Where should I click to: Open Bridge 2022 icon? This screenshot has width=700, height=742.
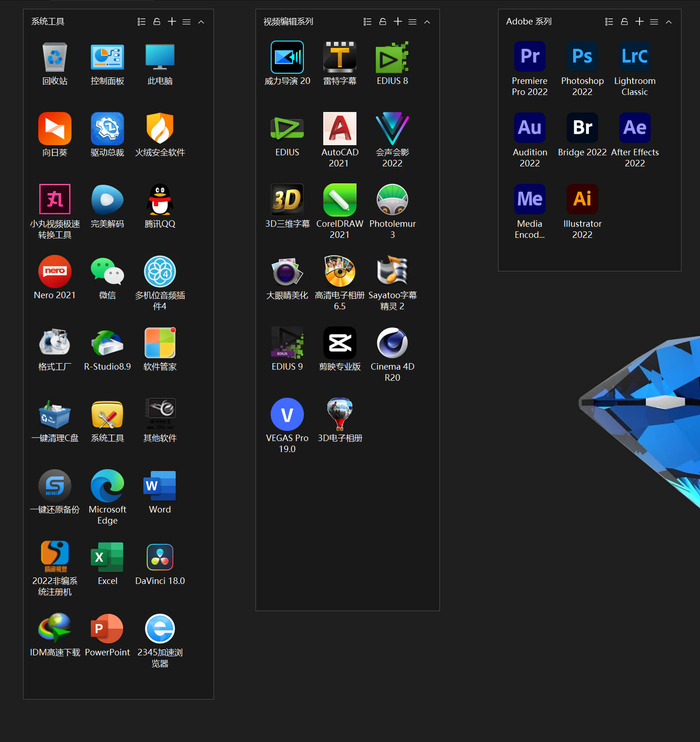pyautogui.click(x=582, y=128)
